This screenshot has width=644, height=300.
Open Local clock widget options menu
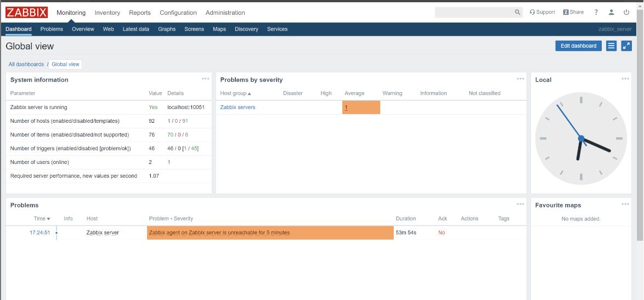[625, 79]
